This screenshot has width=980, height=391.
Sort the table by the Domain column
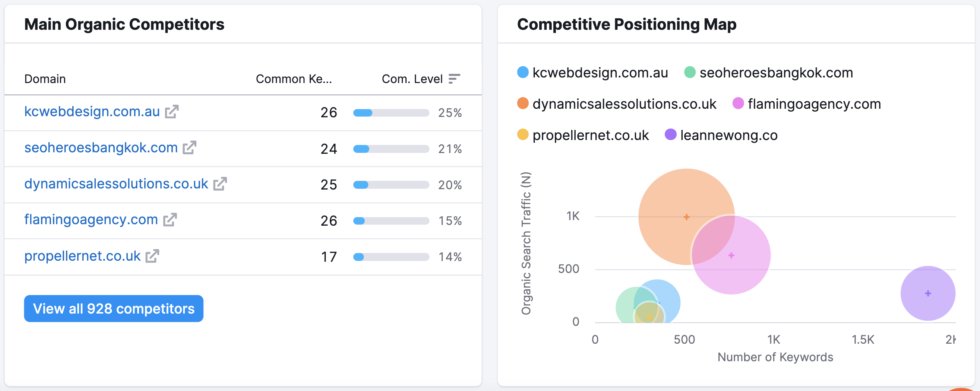tap(44, 79)
